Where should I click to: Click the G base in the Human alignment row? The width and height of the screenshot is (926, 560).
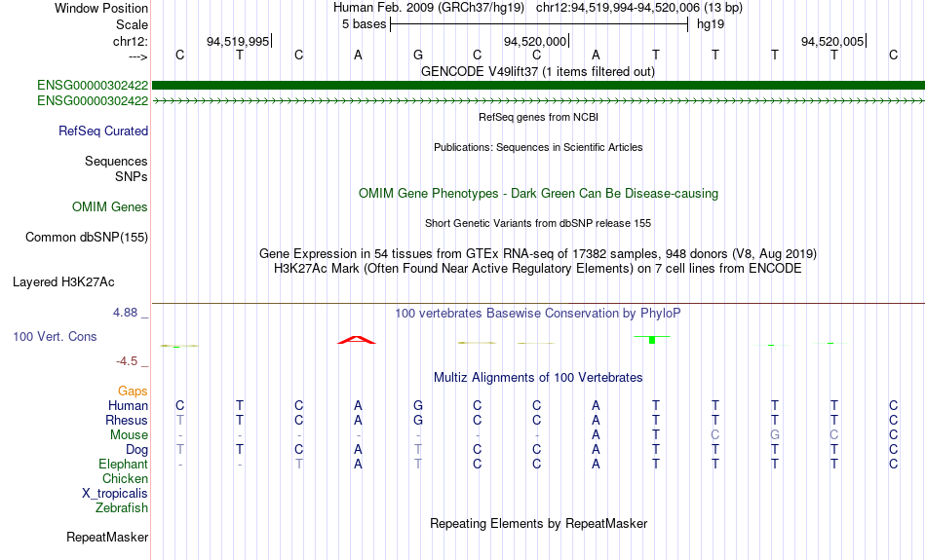(x=417, y=405)
